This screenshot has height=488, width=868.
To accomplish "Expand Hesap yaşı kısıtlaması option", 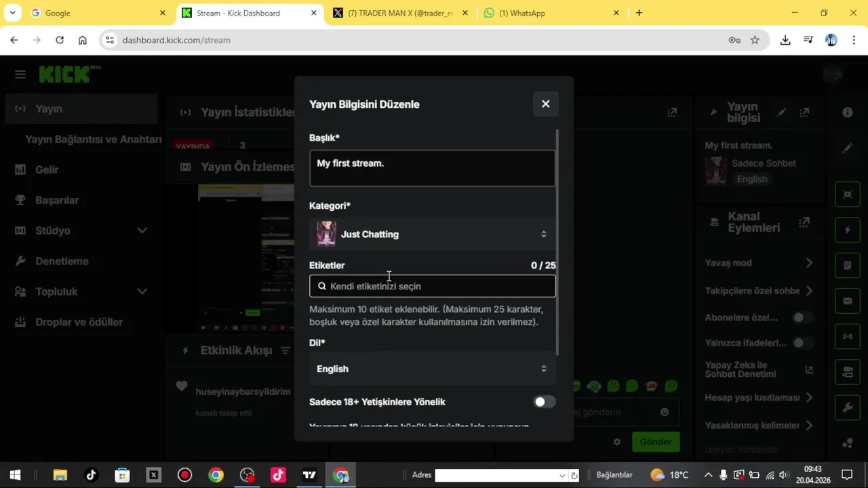I will pyautogui.click(x=809, y=397).
